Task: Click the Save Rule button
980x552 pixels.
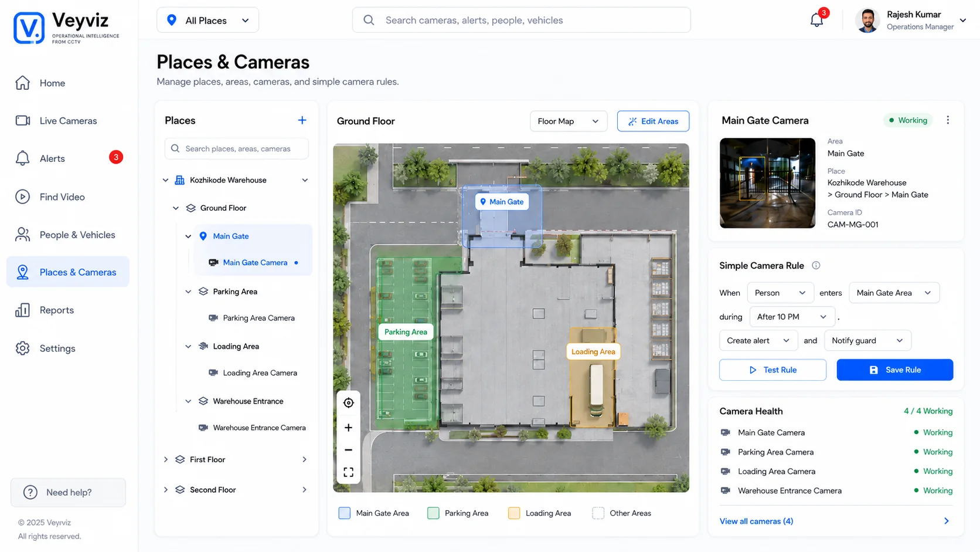Action: (894, 370)
